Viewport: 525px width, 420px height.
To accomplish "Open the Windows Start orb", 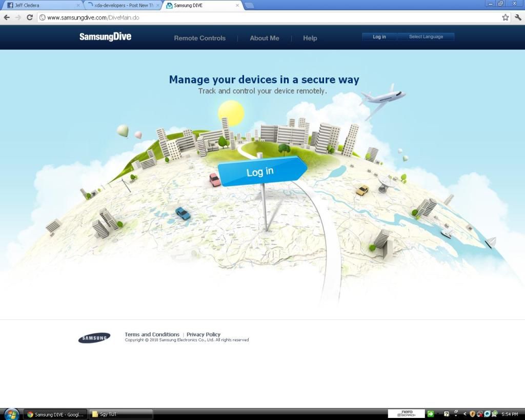I will [x=11, y=414].
